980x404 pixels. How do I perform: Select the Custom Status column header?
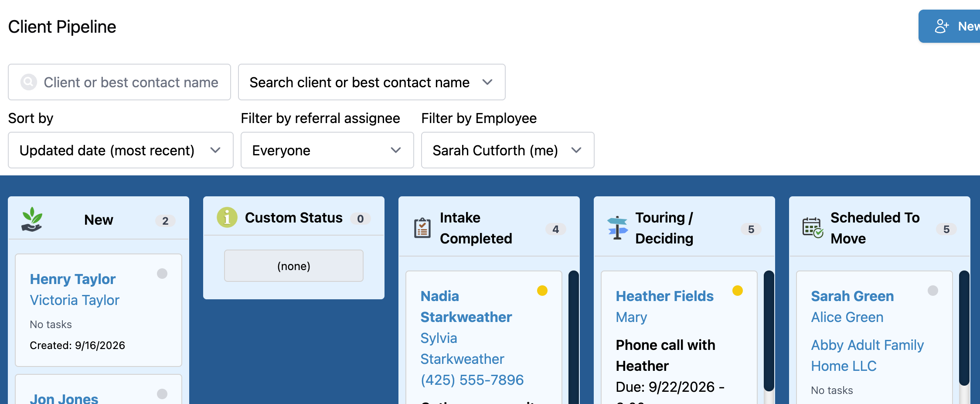(294, 217)
